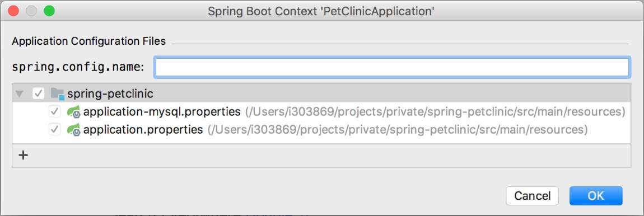Add a configuration file with the plus icon
Viewport: 644px width, 216px height.
click(x=24, y=155)
